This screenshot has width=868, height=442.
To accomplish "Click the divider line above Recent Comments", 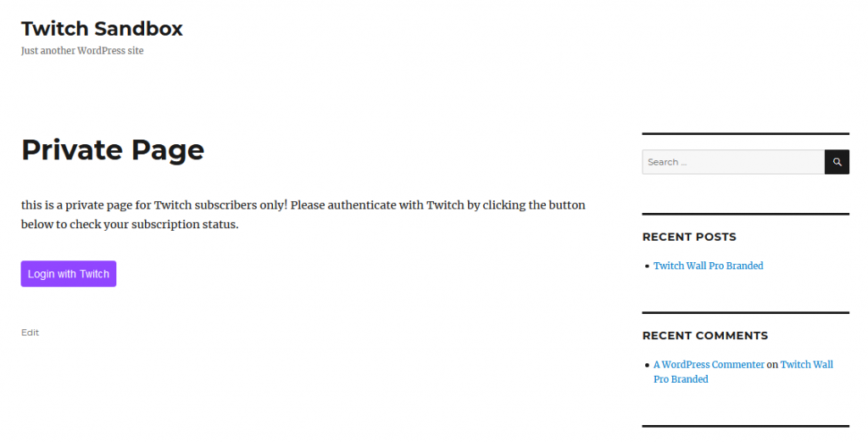I will pyautogui.click(x=746, y=312).
